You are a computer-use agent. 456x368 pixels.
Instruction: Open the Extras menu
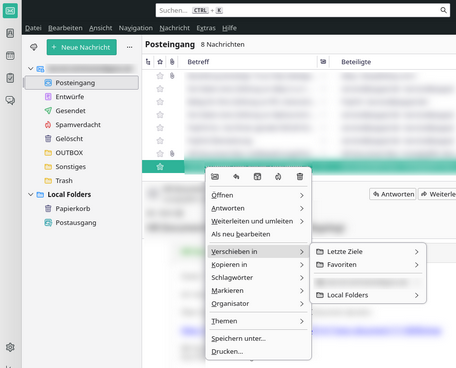click(206, 28)
